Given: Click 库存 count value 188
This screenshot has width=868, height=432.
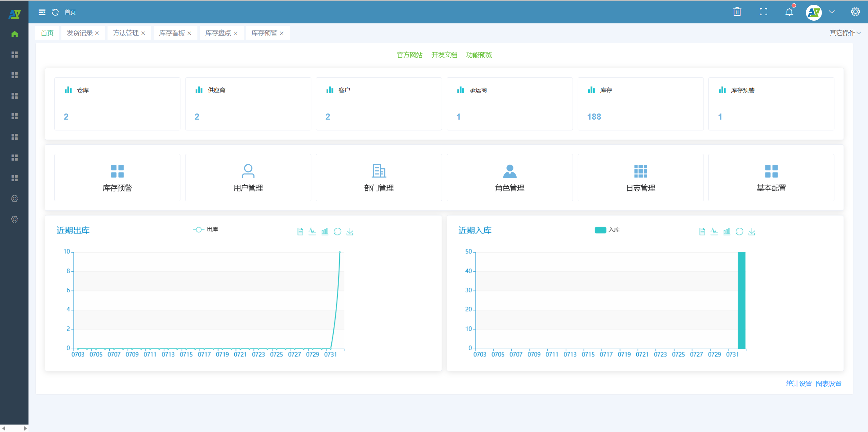Looking at the screenshot, I should pos(594,117).
